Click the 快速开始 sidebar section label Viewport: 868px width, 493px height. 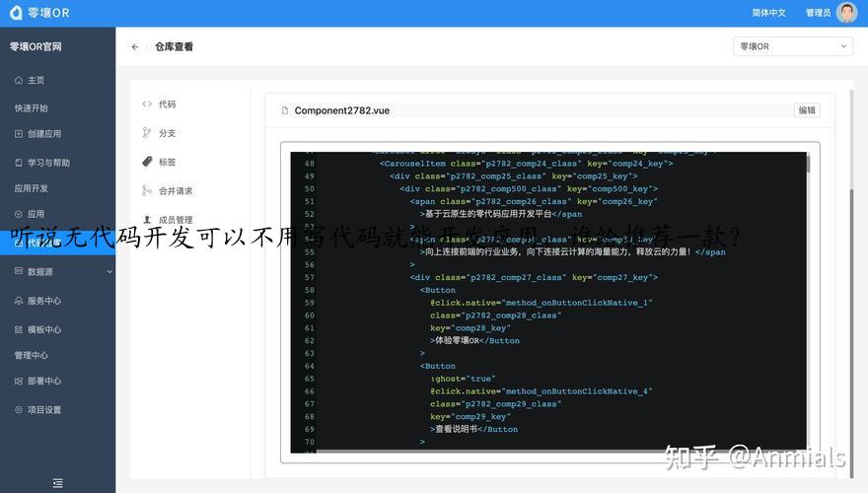pos(31,108)
